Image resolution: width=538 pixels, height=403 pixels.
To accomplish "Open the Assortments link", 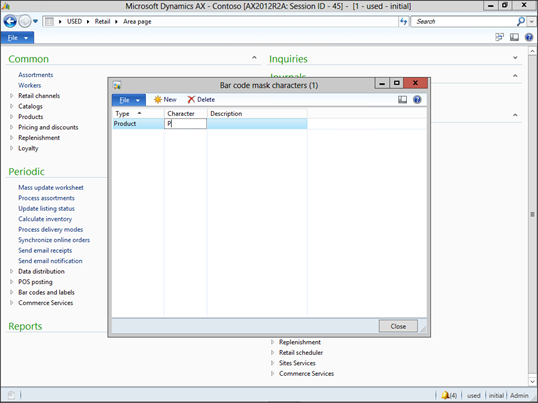I will click(x=36, y=75).
